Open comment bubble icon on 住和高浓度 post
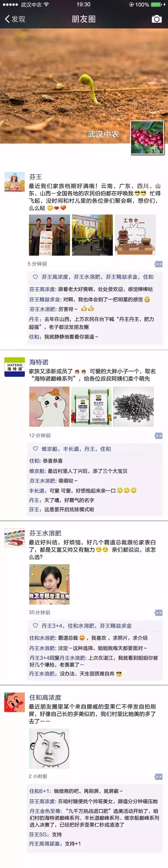The width and height of the screenshot is (168, 868). pyautogui.click(x=158, y=776)
